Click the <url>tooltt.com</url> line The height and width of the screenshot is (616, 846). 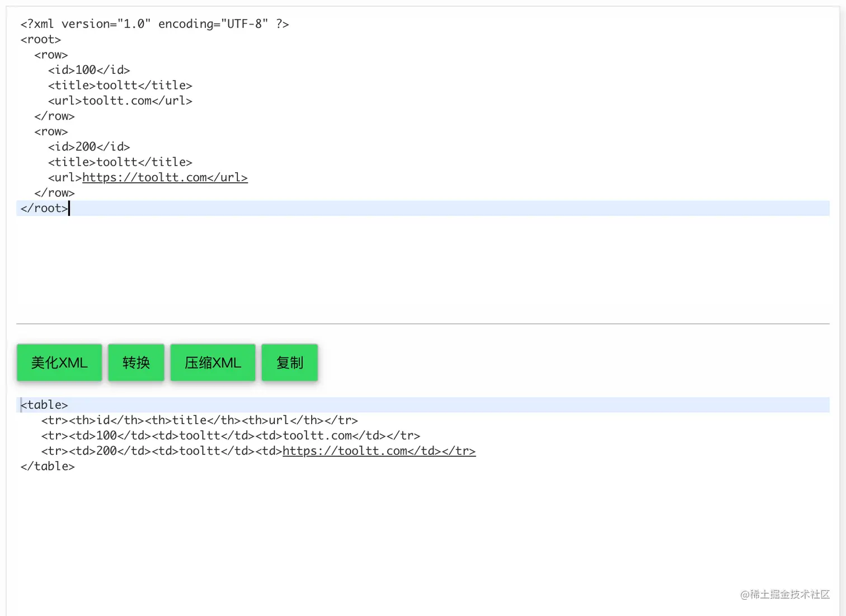120,101
